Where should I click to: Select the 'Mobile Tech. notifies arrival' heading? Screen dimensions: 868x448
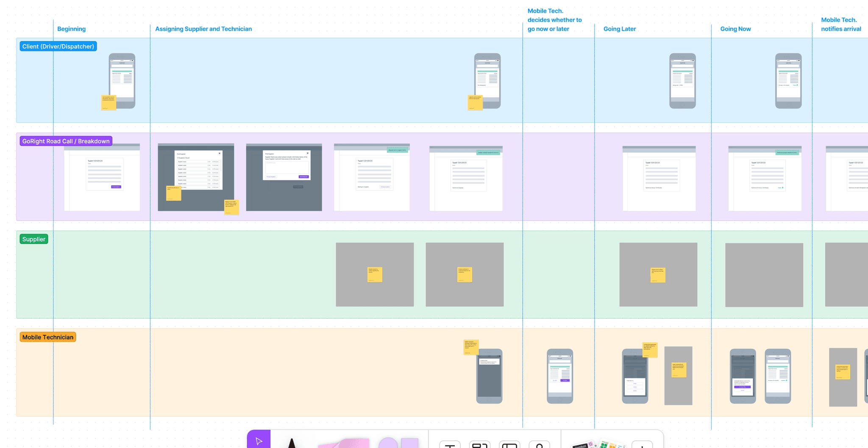tap(841, 24)
